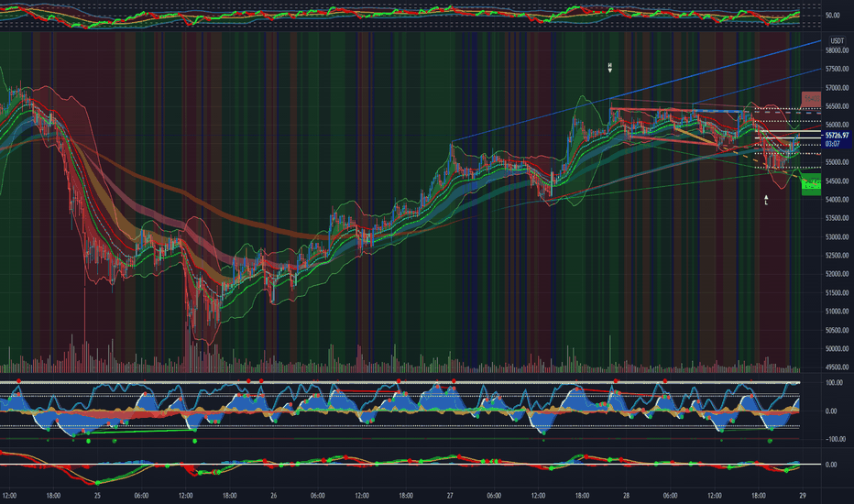854x504 pixels.
Task: Select the current price label 55726.97
Action: click(837, 135)
